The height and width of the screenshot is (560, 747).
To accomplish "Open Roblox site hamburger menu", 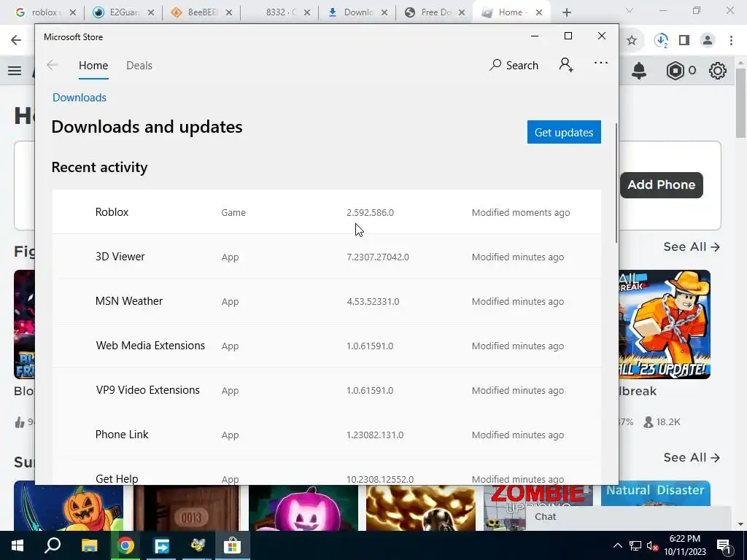I will [15, 71].
